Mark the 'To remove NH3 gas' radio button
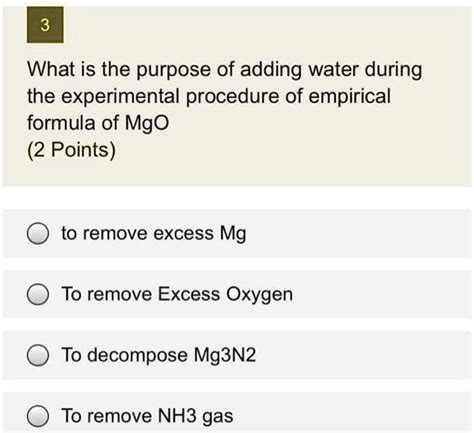474x433 pixels. click(x=38, y=416)
